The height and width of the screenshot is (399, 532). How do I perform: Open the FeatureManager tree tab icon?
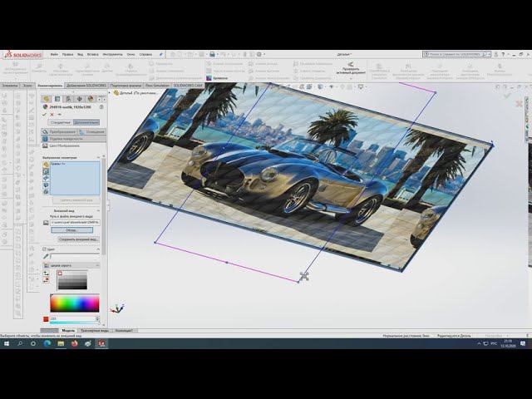(47, 99)
